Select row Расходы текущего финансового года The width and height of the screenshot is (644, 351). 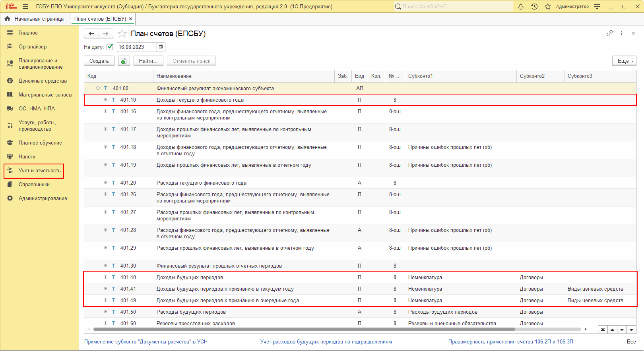pos(360,183)
